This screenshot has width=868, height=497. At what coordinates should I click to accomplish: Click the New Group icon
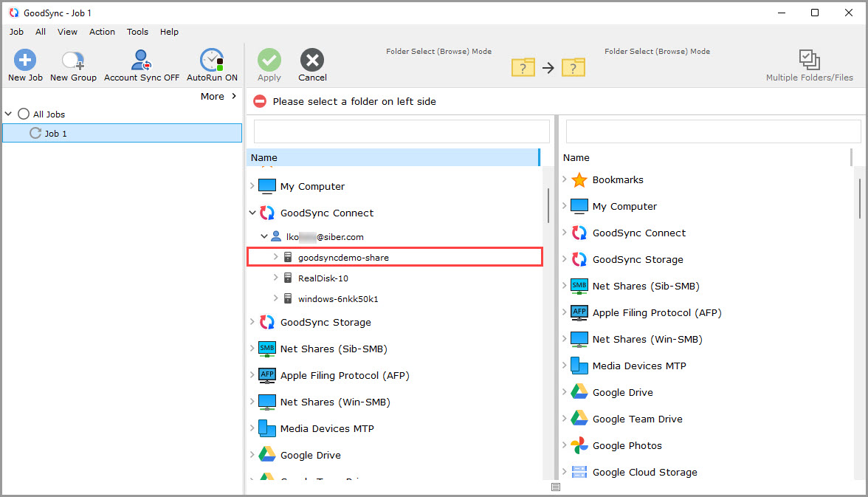point(73,60)
